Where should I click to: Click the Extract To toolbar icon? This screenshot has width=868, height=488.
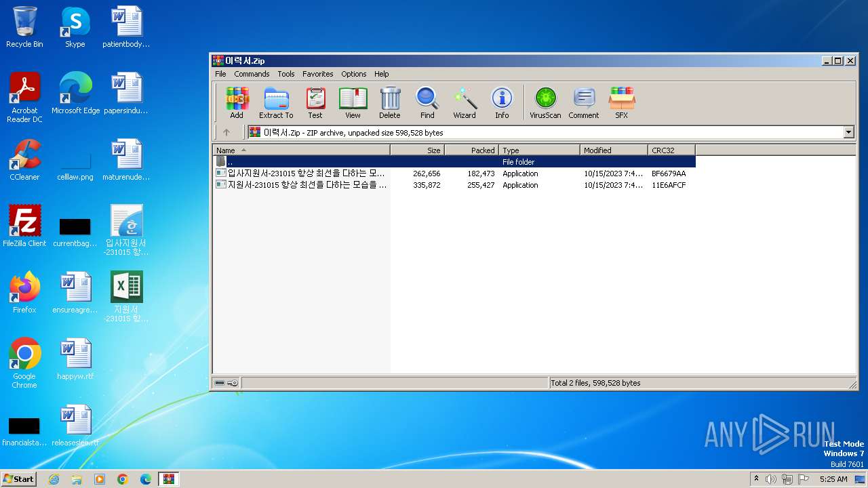pos(276,103)
